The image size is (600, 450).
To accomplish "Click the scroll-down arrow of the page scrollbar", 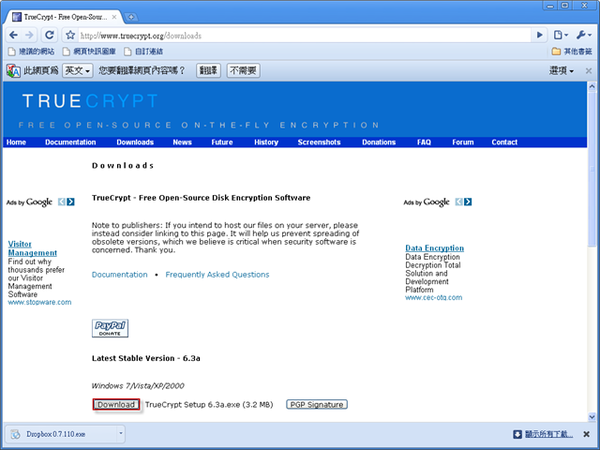I will (592, 417).
